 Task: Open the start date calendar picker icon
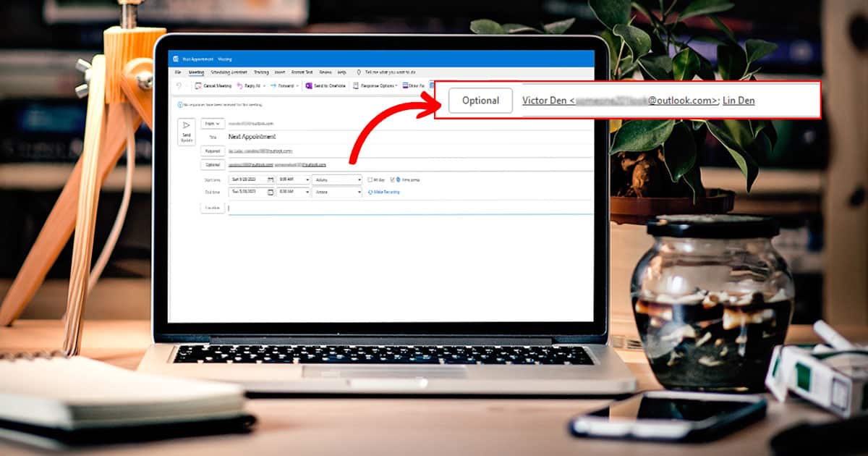271,179
